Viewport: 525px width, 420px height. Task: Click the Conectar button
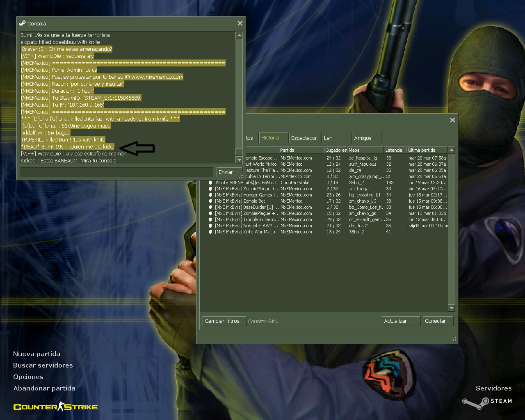(x=438, y=321)
